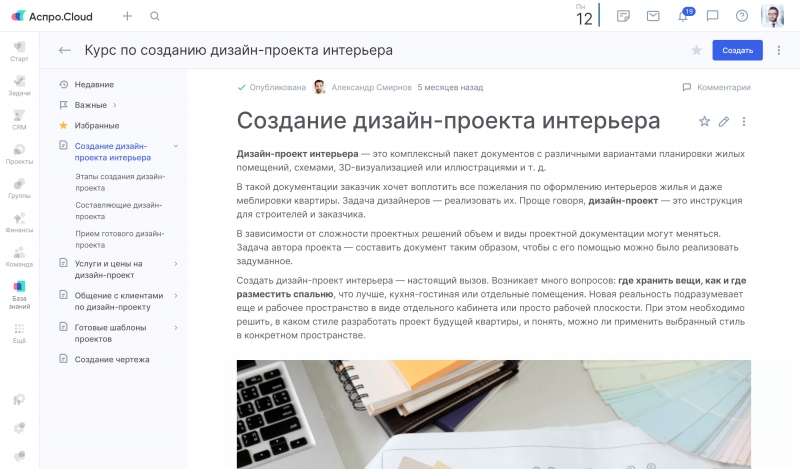The height and width of the screenshot is (469, 800).
Task: Open Услуги и цены на дизайн-проект
Action: pos(109,269)
